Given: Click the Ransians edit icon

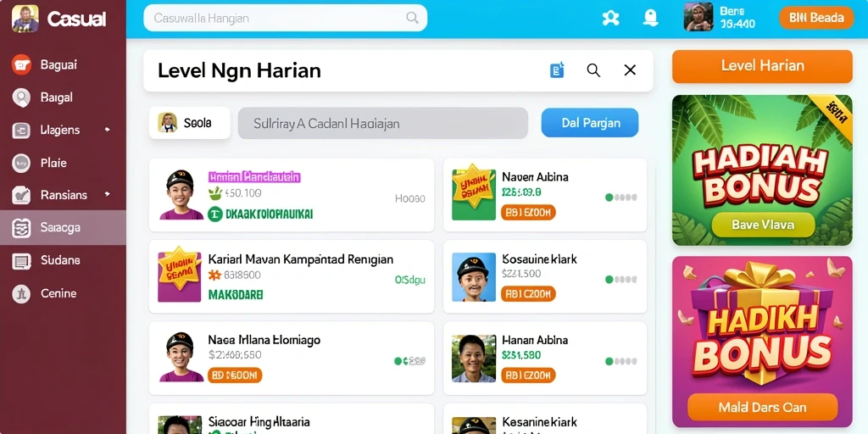Looking at the screenshot, I should coord(21,195).
